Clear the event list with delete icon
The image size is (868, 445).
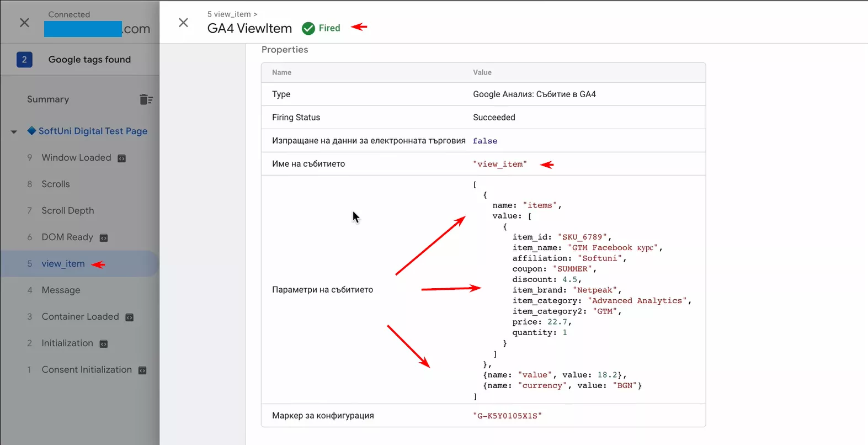(x=146, y=99)
